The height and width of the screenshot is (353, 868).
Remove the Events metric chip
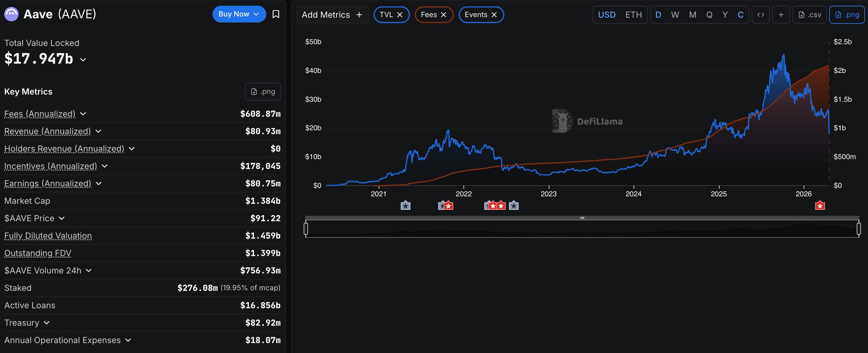point(494,15)
